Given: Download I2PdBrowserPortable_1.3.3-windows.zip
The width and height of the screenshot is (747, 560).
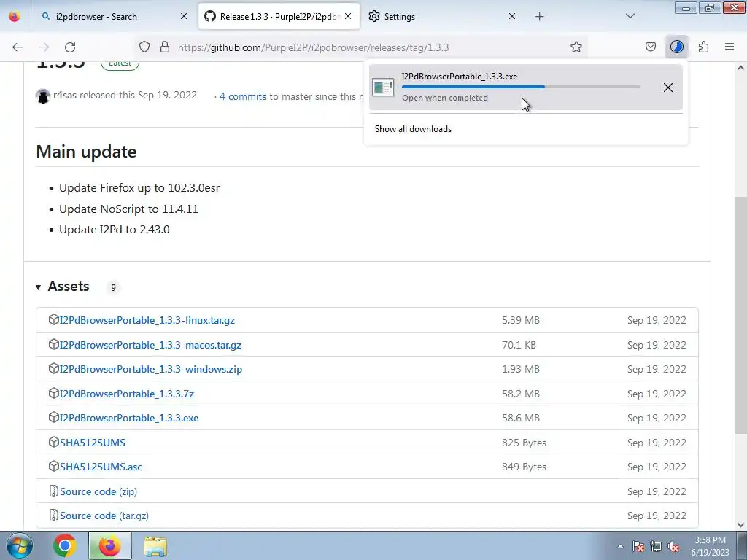Looking at the screenshot, I should [151, 369].
